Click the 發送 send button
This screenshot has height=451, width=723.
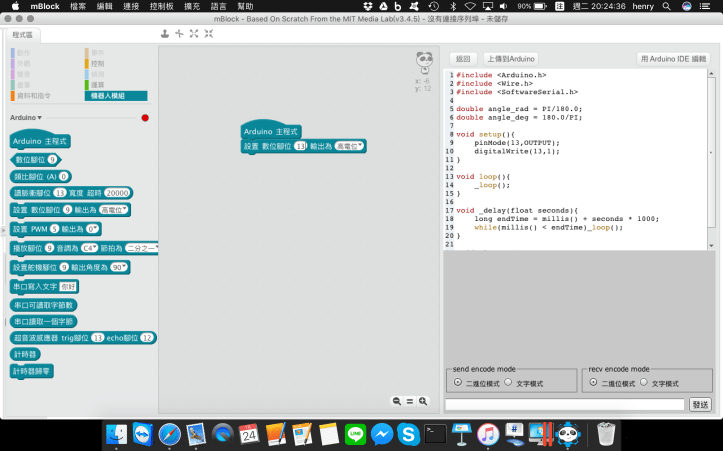pos(700,404)
